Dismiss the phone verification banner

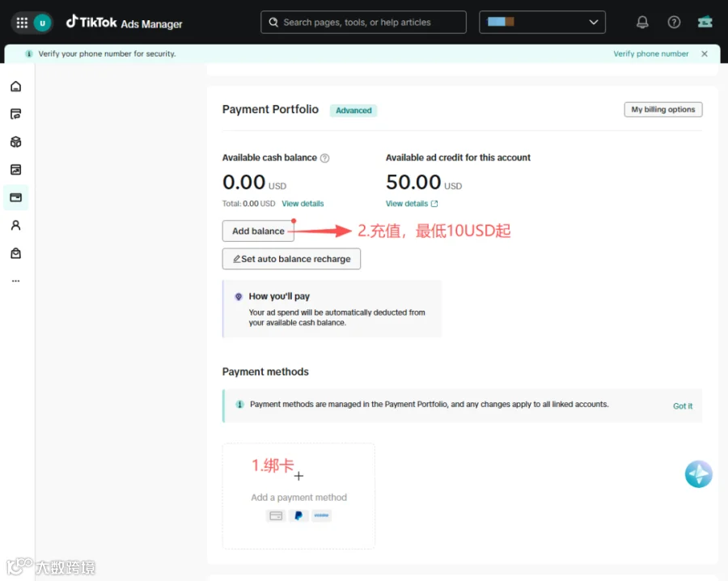[x=705, y=54]
